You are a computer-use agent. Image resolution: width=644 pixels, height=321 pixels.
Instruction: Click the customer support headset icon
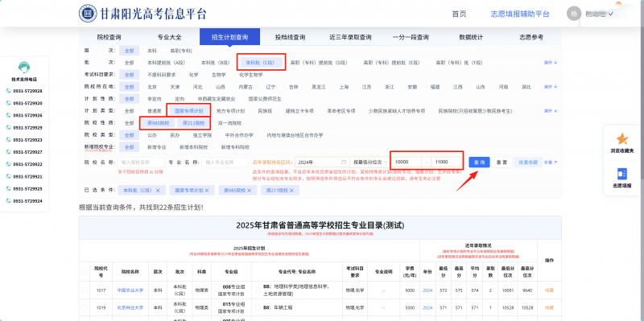point(24,68)
